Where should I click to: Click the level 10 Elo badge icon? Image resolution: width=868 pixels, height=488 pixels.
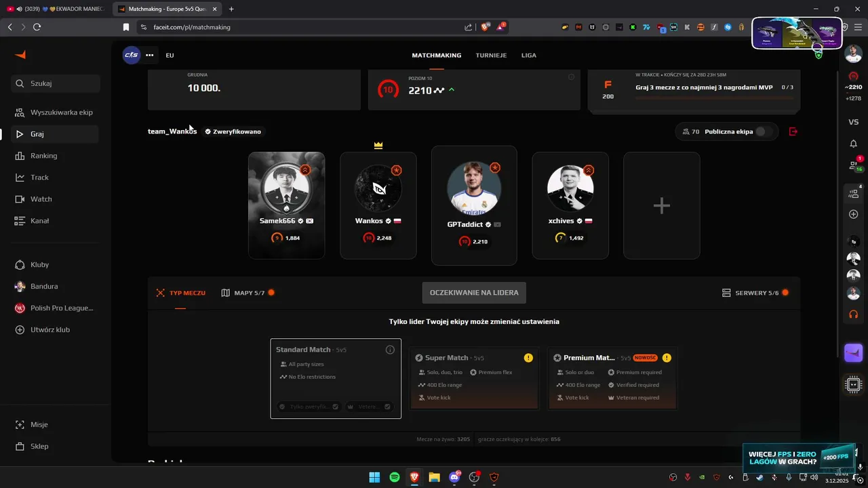tap(388, 89)
